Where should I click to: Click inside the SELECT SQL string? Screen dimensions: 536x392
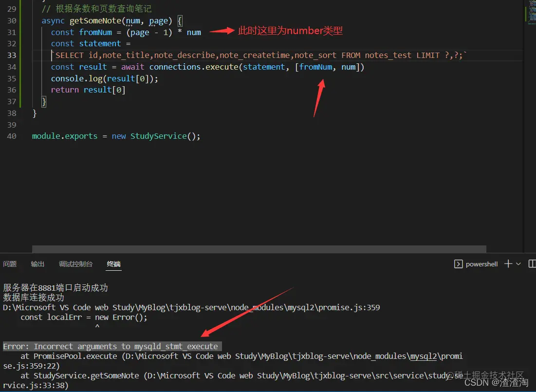(x=259, y=55)
